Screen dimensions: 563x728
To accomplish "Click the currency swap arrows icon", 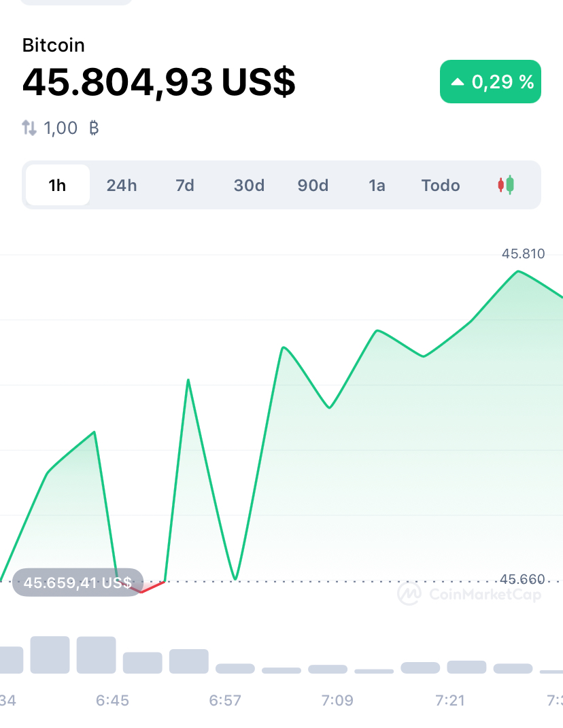I will [x=29, y=128].
